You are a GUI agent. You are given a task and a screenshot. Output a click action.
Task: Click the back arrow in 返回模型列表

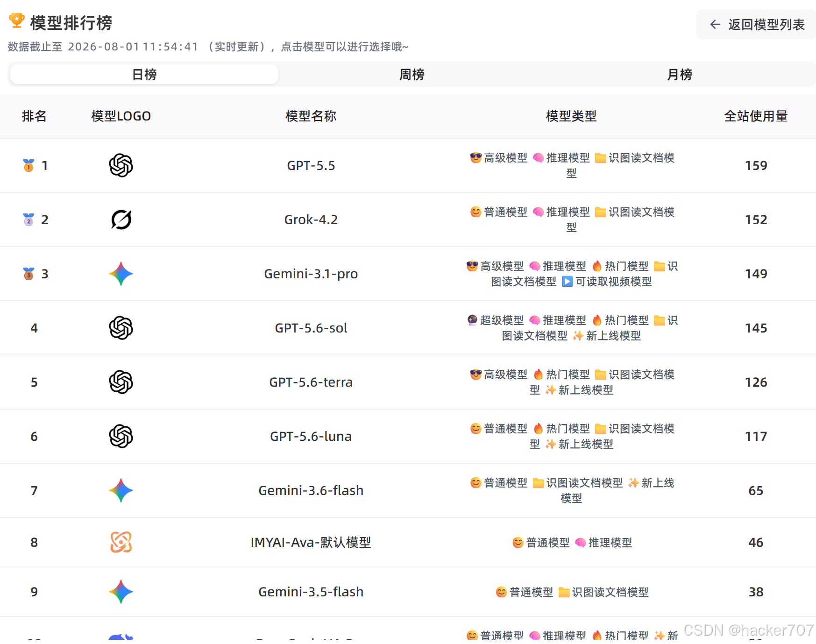point(715,24)
